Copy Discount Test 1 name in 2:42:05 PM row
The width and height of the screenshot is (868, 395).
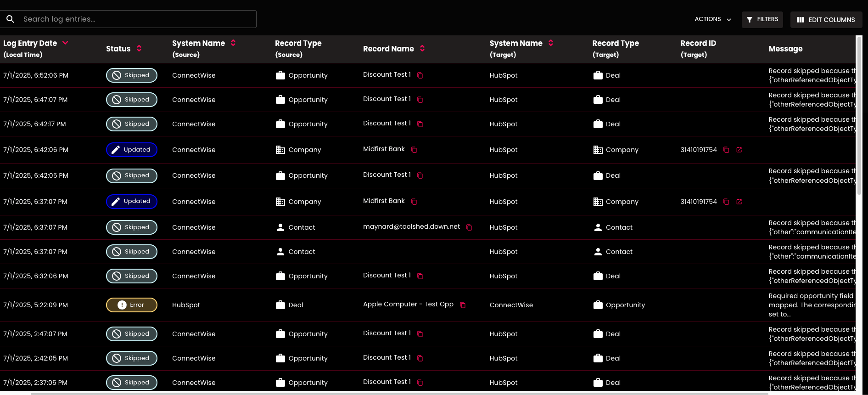click(x=420, y=358)
